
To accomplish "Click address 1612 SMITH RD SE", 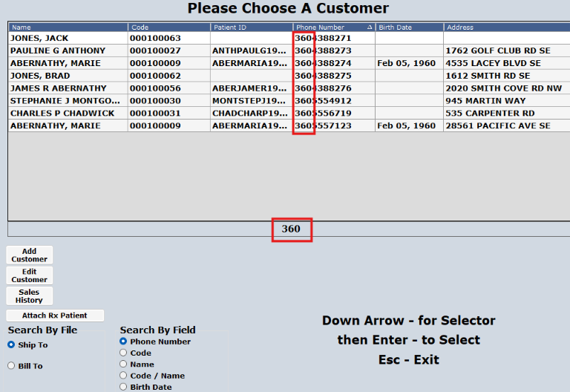I will [x=488, y=76].
